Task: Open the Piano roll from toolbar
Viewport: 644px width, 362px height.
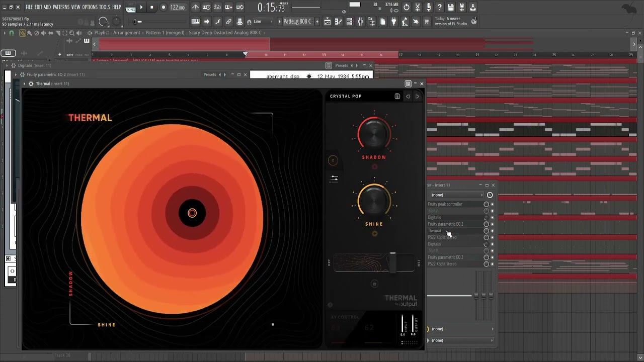Action: pyautogui.click(x=338, y=22)
